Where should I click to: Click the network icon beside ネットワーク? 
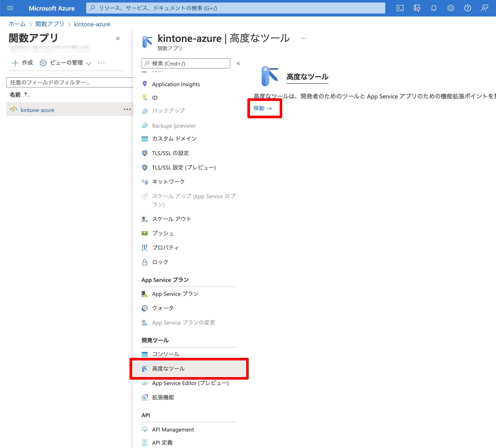(145, 182)
